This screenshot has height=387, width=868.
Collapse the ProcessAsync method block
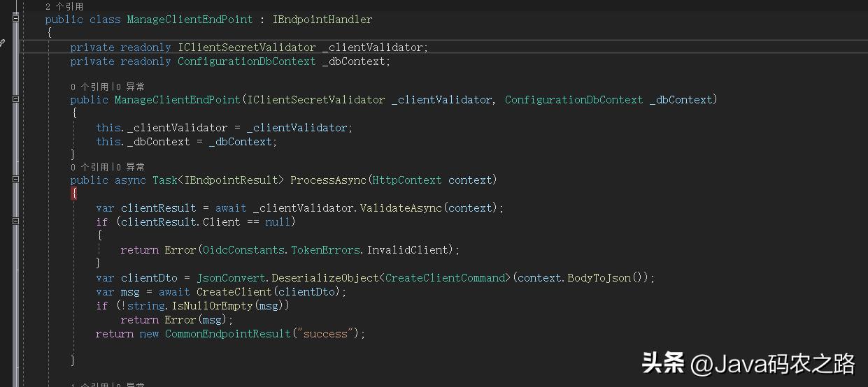(15, 180)
